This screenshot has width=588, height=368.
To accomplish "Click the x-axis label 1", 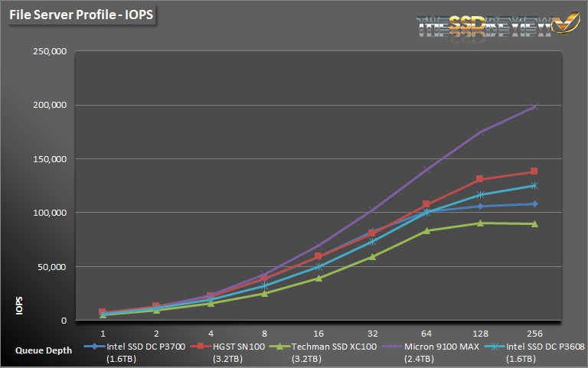I will pos(103,334).
